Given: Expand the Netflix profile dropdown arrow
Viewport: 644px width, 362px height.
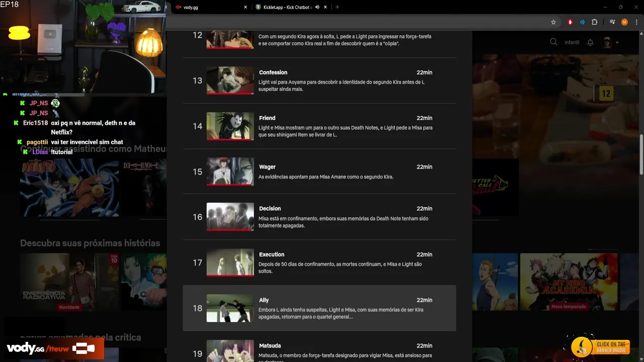Looking at the screenshot, I should [617, 42].
